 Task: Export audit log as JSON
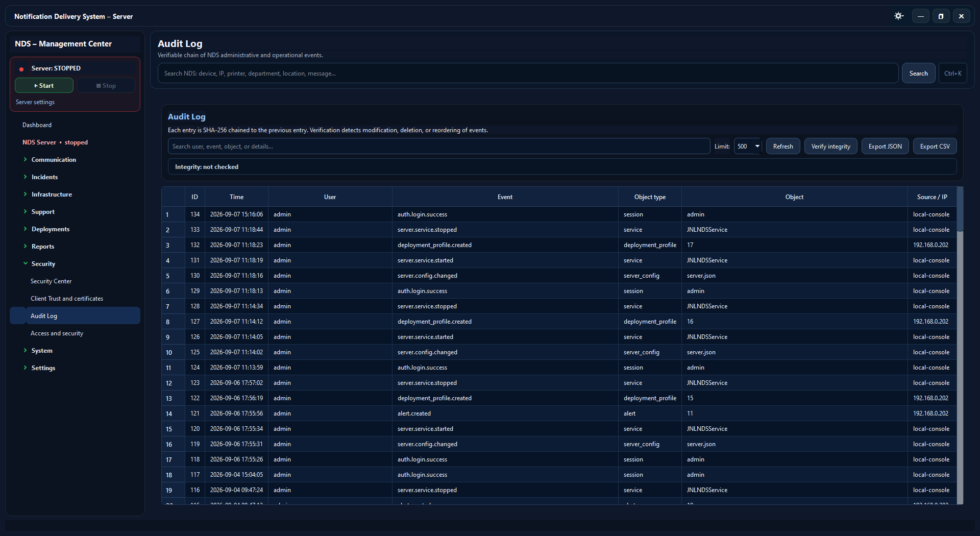(x=885, y=147)
